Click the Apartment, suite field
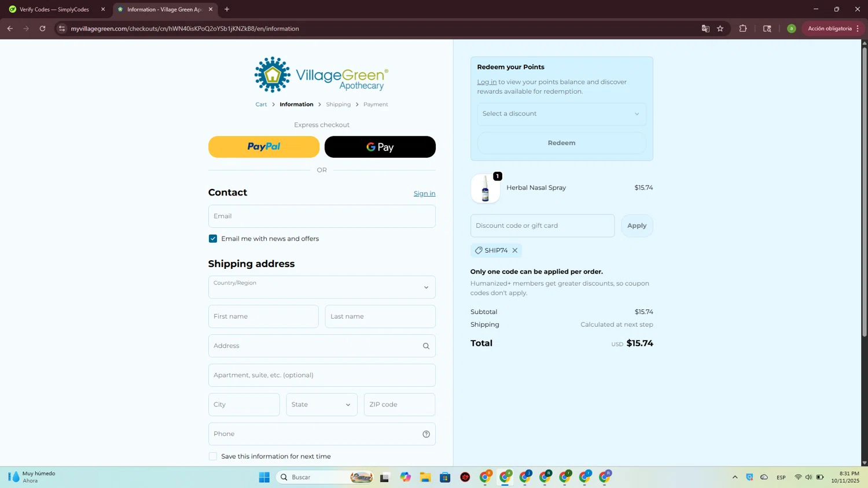868x488 pixels. tap(322, 375)
